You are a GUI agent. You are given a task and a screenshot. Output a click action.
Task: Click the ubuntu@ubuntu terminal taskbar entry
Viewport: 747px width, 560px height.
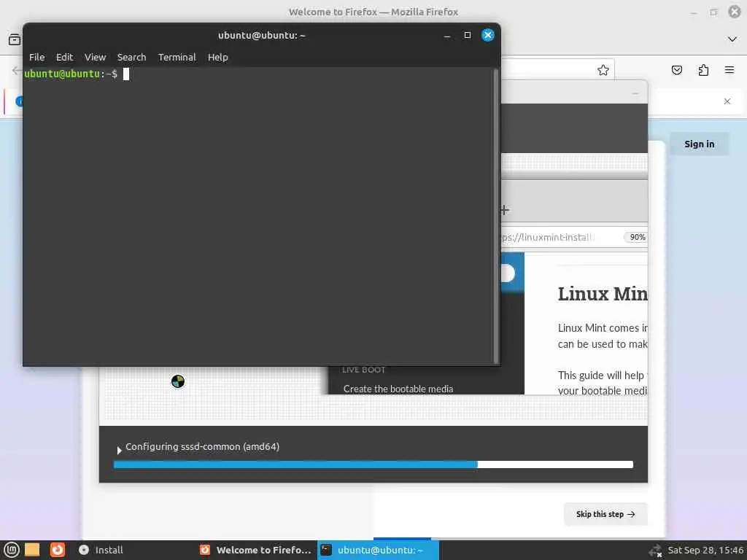pos(379,550)
